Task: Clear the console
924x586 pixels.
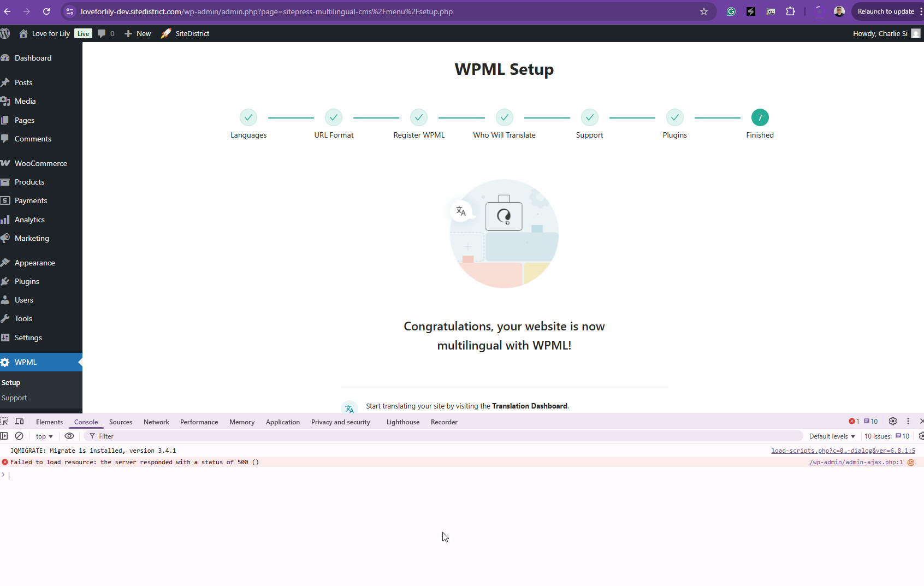Action: click(19, 436)
